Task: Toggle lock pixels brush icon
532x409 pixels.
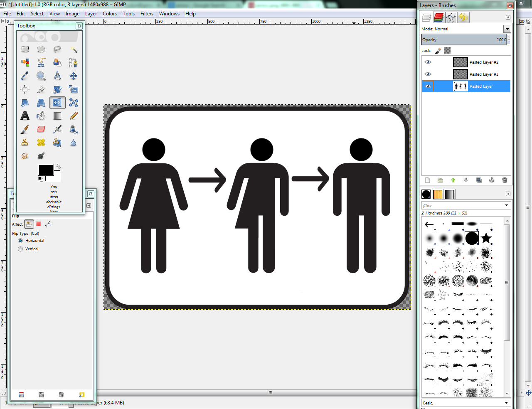Action: [x=438, y=51]
